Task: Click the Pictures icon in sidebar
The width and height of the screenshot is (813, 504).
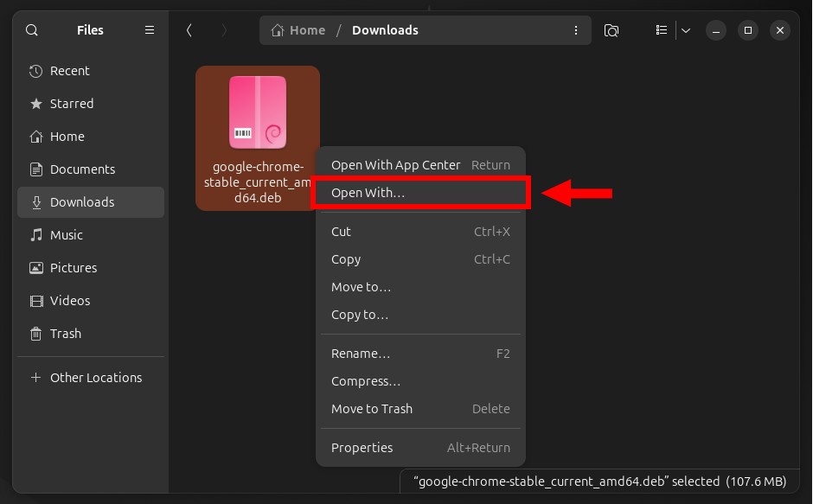Action: coord(35,268)
